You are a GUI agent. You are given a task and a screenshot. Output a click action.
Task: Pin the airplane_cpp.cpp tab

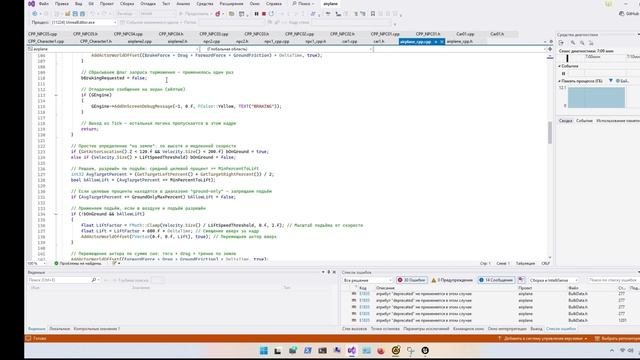point(436,42)
